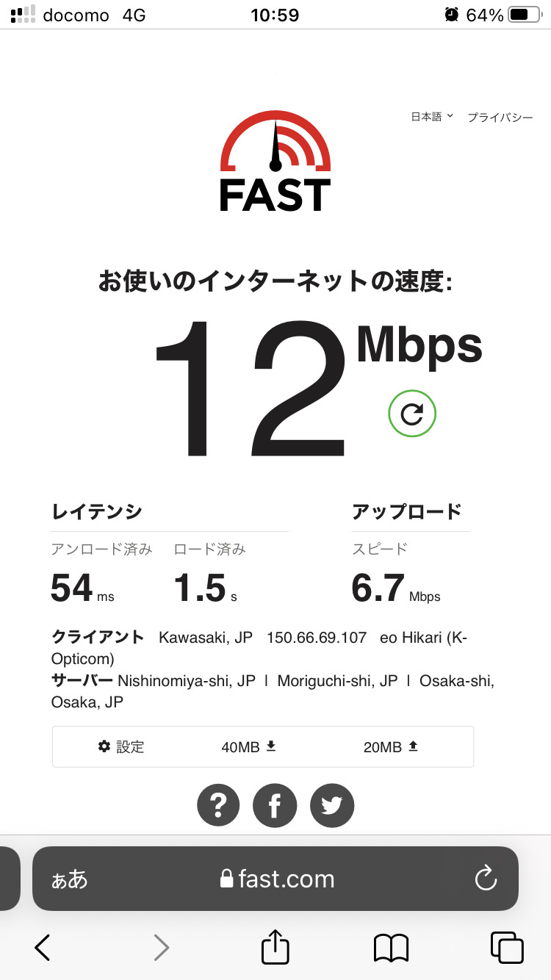Viewport: 551px width, 980px height.
Task: Show open tabs overview icon
Action: [x=506, y=948]
